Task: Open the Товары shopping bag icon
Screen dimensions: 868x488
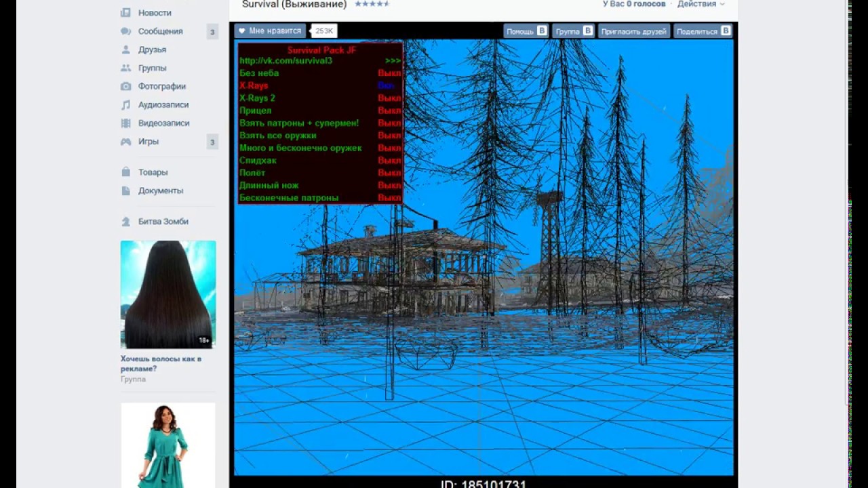Action: pyautogui.click(x=125, y=172)
